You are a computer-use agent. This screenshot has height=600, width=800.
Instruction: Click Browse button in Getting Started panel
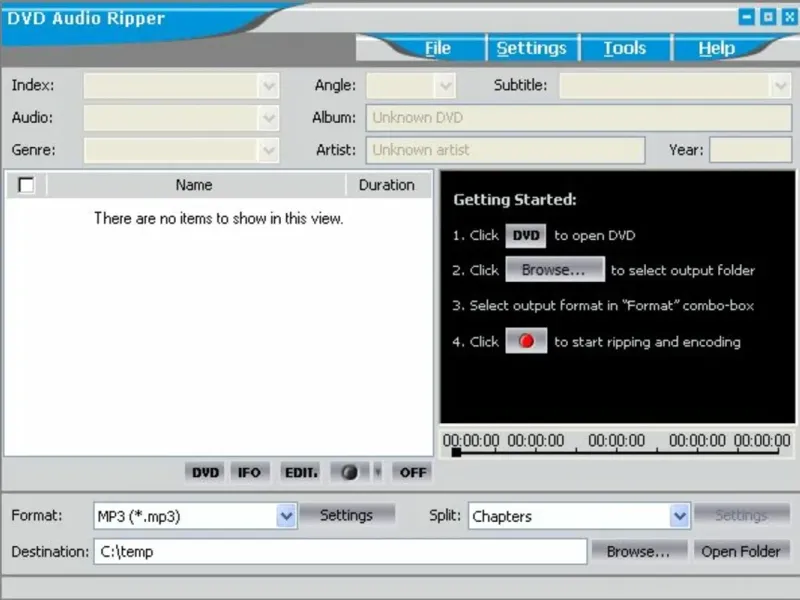tap(555, 269)
